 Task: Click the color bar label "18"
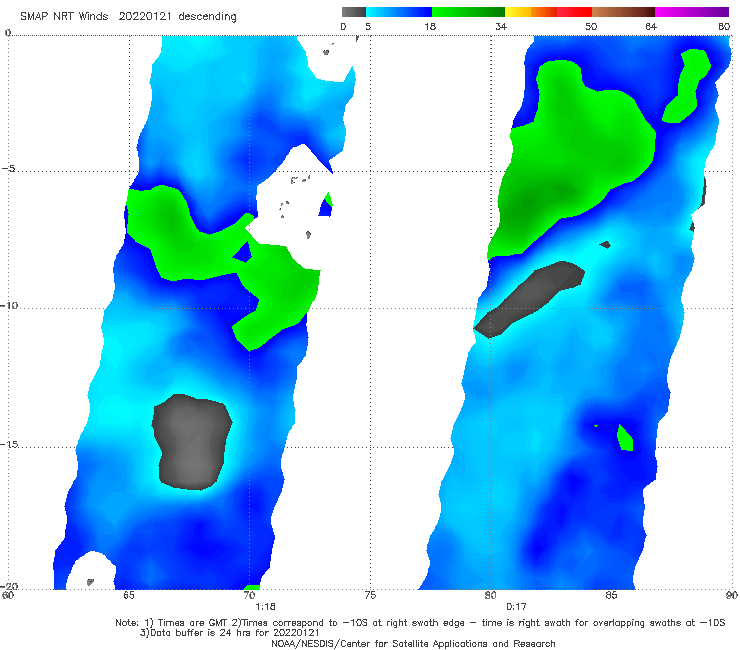(x=430, y=27)
